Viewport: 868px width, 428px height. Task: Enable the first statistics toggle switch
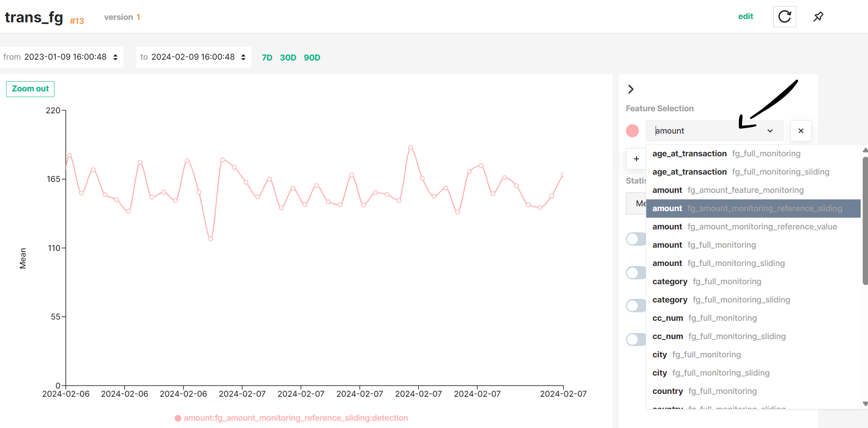click(x=635, y=239)
